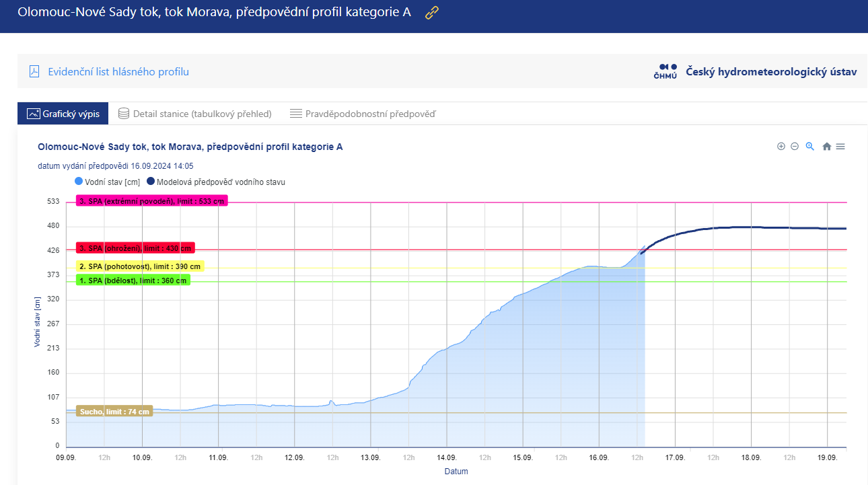This screenshot has height=485, width=868.
Task: Click the Vodní stav [cm] vertical axis title
Action: pos(38,324)
